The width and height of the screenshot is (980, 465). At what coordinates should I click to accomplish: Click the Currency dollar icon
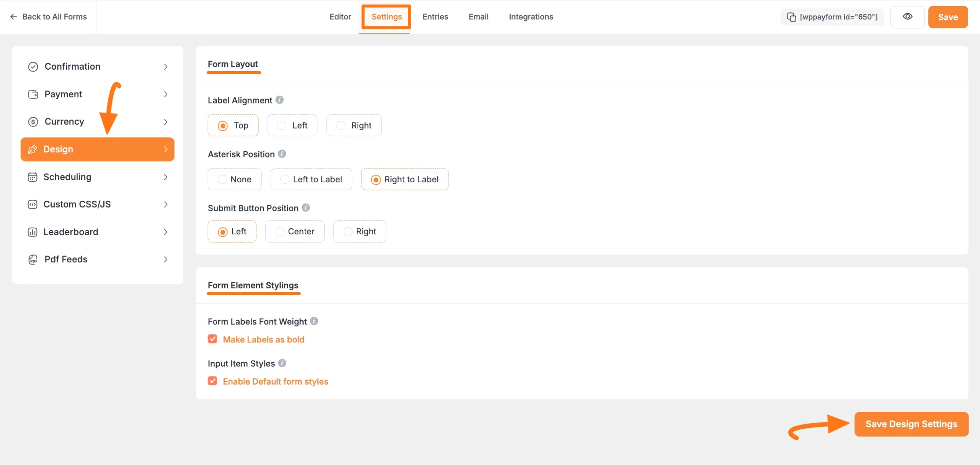click(33, 121)
